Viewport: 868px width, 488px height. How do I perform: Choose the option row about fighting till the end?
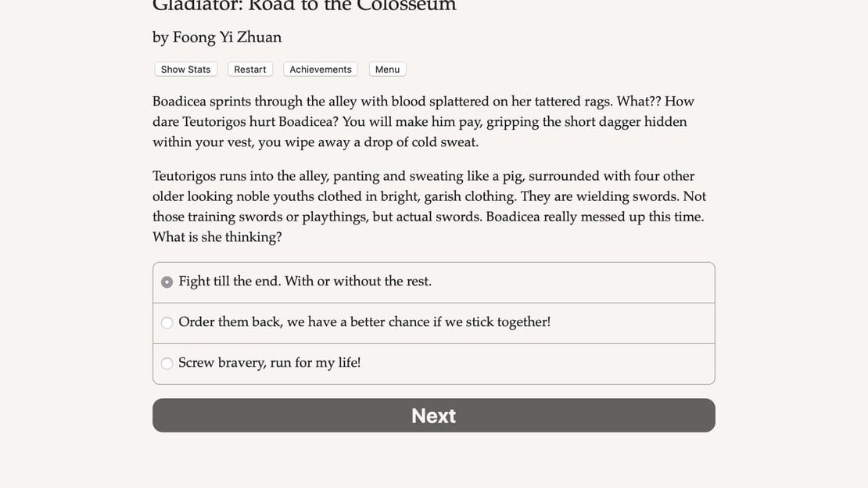pyautogui.click(x=433, y=282)
